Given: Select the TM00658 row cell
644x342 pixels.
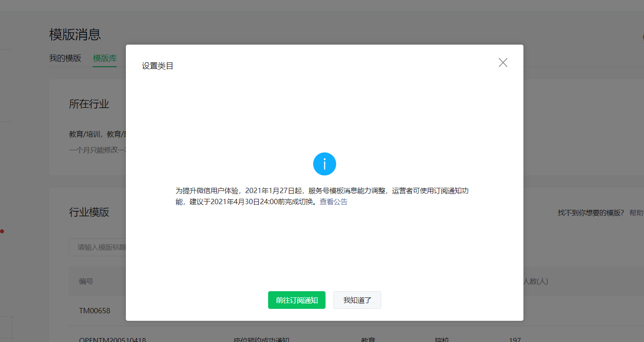Looking at the screenshot, I should (95, 311).
